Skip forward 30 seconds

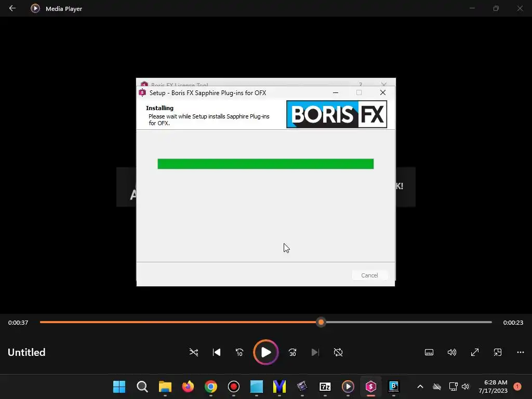pos(292,352)
